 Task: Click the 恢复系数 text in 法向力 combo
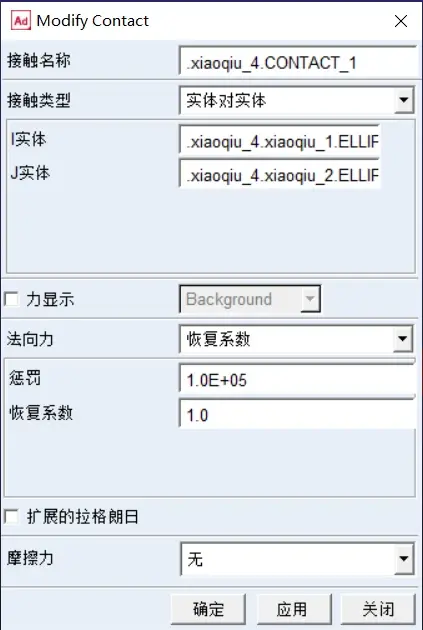click(219, 340)
